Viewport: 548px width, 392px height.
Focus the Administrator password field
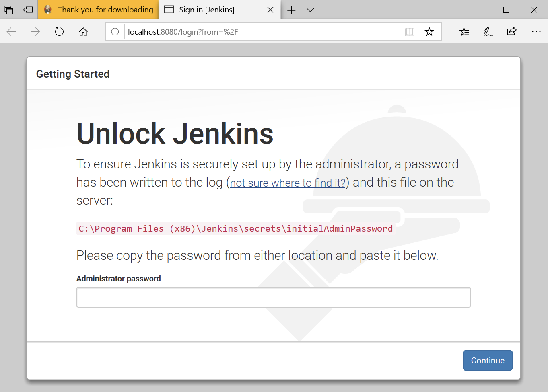click(274, 298)
